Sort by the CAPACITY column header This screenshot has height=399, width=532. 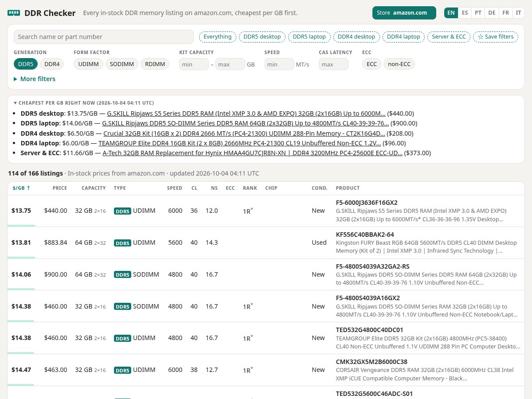[x=94, y=188]
